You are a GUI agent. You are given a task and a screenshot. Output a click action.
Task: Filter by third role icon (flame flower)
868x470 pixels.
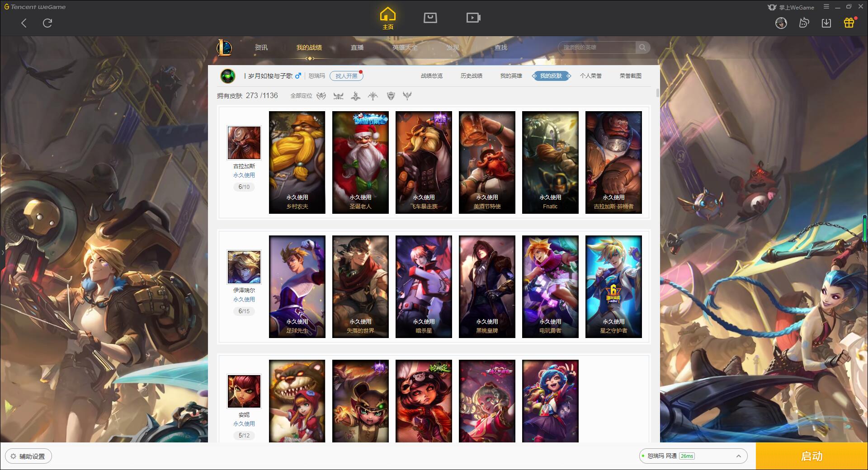(x=356, y=96)
